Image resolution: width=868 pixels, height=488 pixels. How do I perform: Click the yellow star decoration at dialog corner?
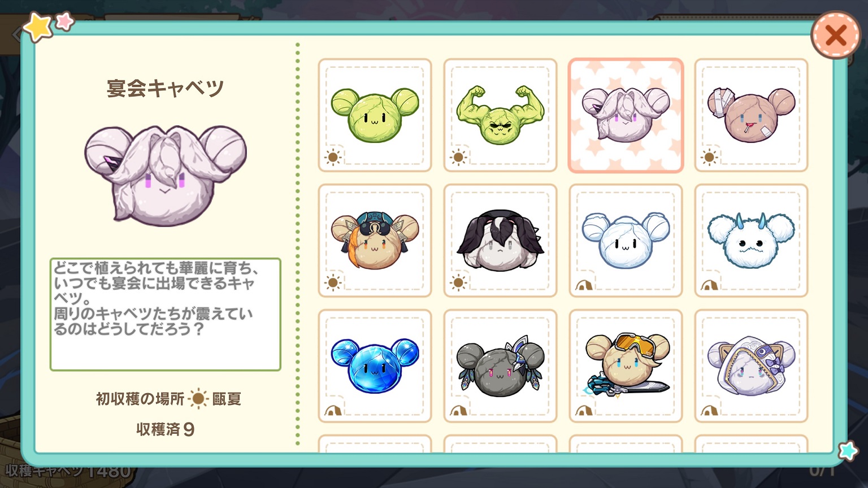point(38,28)
